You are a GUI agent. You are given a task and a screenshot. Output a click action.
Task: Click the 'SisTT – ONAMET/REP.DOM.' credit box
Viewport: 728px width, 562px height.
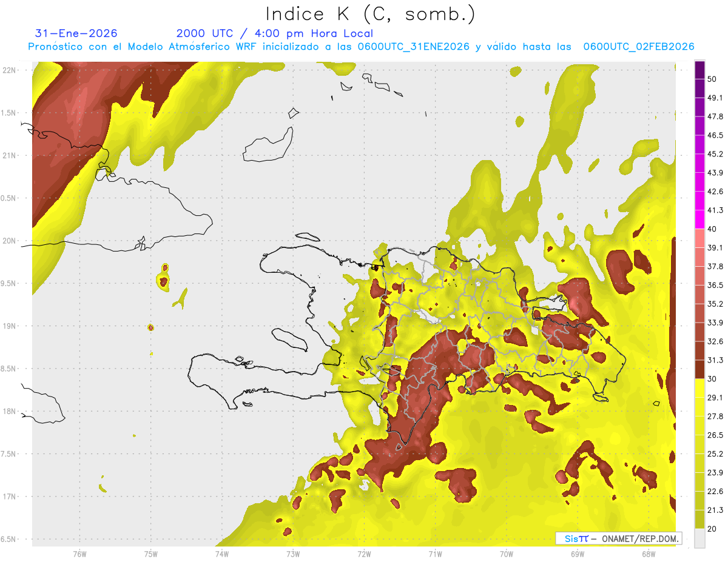point(618,538)
